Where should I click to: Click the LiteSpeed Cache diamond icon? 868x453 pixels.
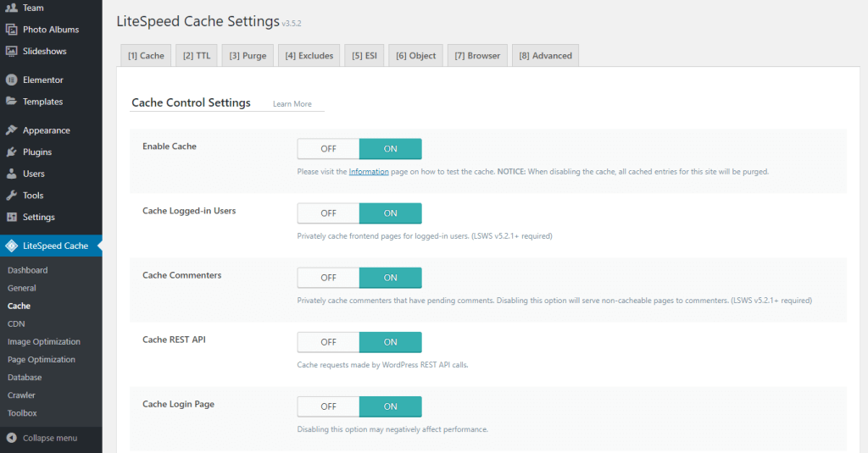(11, 246)
